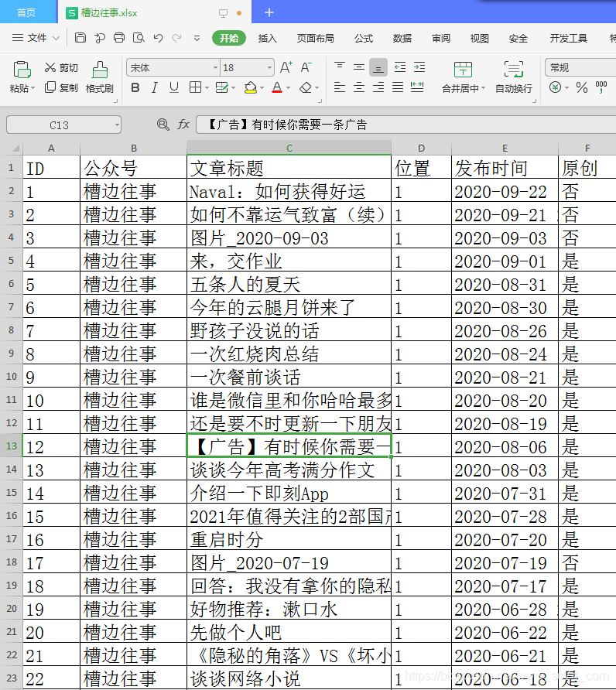Open the font size dropdown showing 18
The height and width of the screenshot is (690, 616).
click(x=269, y=68)
